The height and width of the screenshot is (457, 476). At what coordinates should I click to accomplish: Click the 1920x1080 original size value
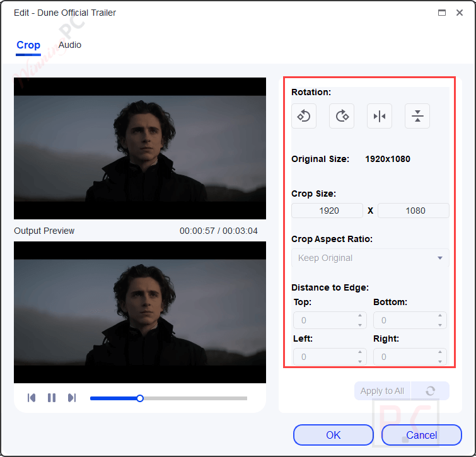(x=388, y=159)
